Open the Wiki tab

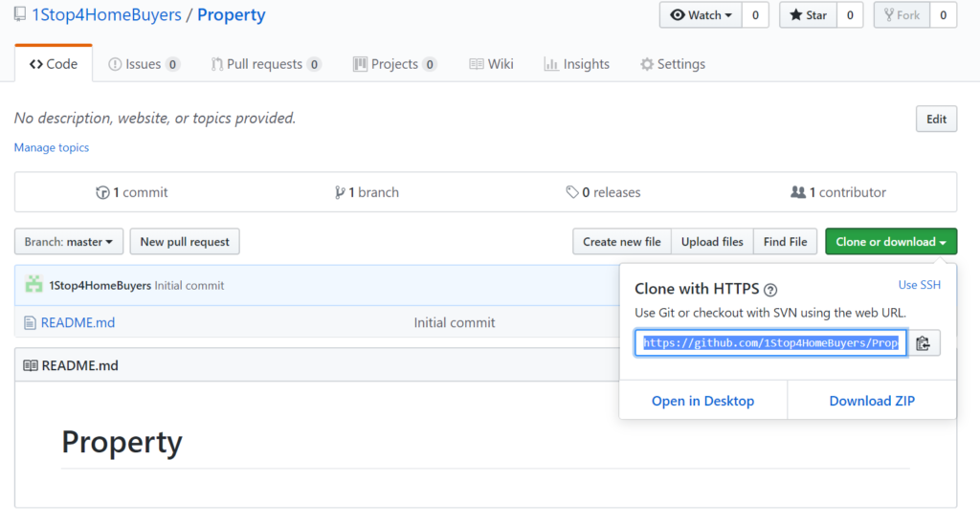[x=491, y=64]
